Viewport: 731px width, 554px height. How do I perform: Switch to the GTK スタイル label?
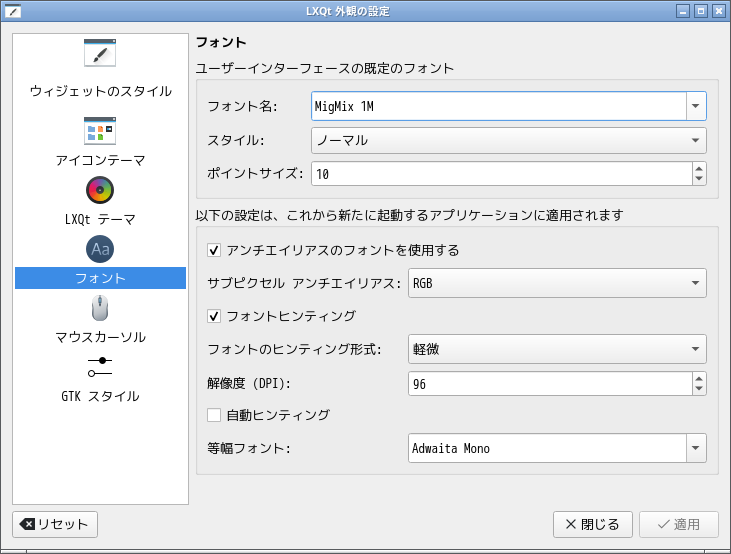point(100,396)
